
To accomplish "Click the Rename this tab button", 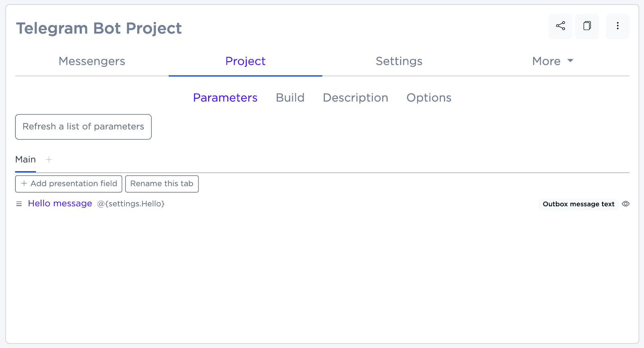I will click(162, 184).
